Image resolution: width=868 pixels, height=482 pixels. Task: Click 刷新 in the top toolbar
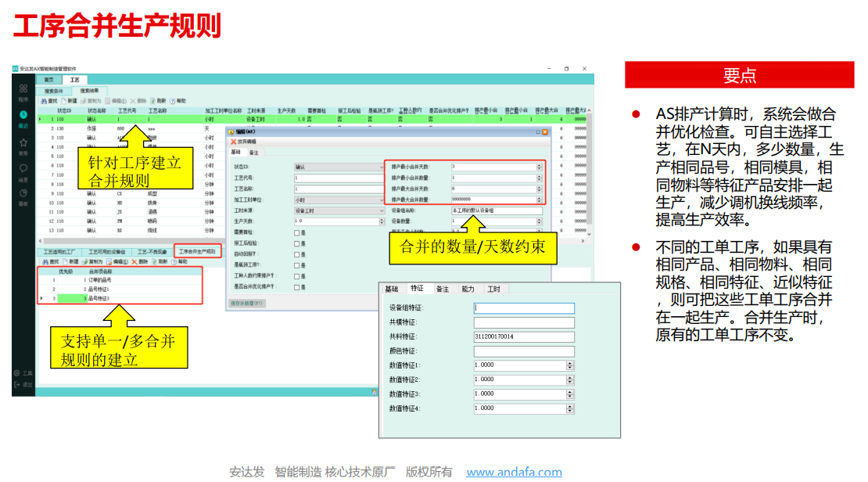(x=158, y=102)
